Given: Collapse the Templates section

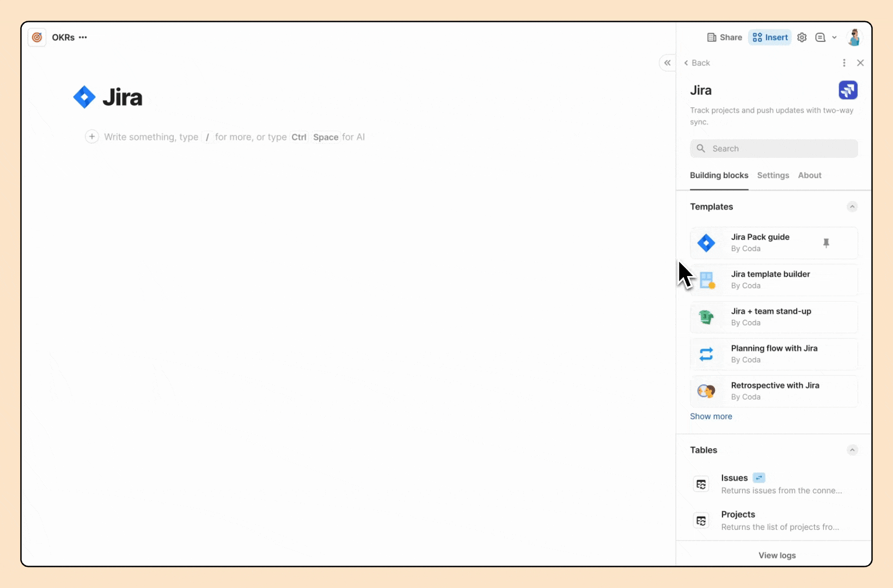Looking at the screenshot, I should [852, 207].
